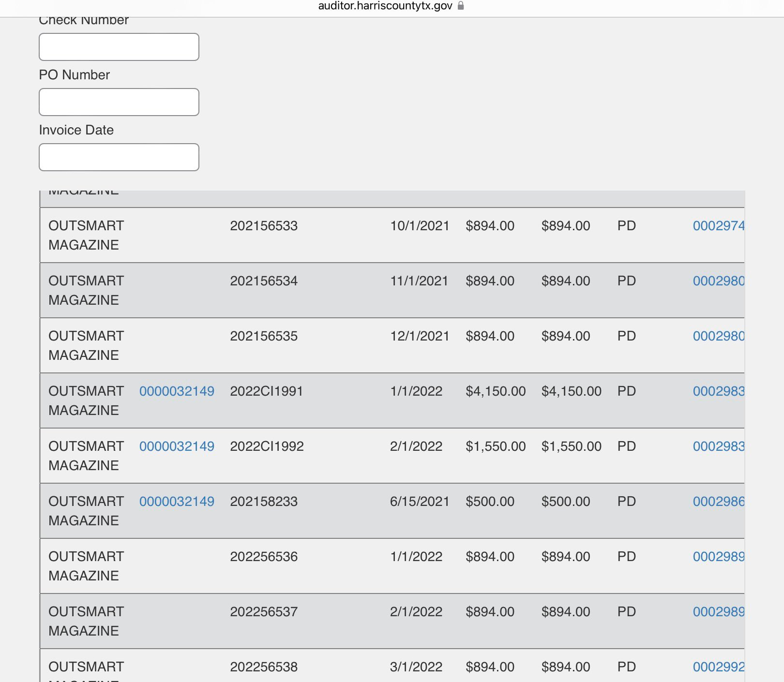Click the Invoice Date field label
784x682 pixels.
tap(76, 130)
